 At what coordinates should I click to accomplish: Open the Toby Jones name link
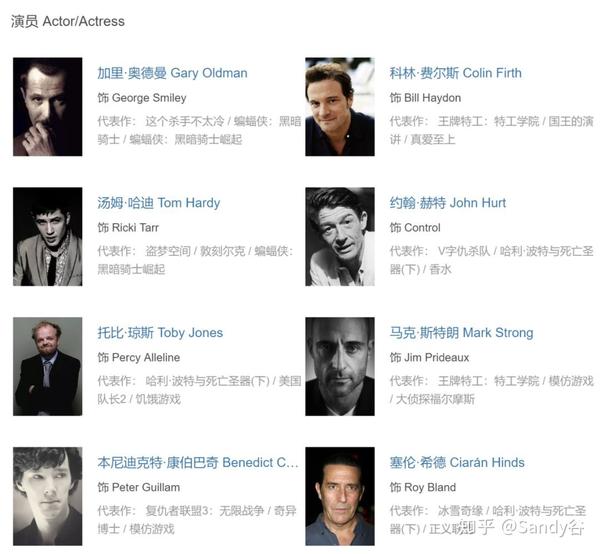160,332
